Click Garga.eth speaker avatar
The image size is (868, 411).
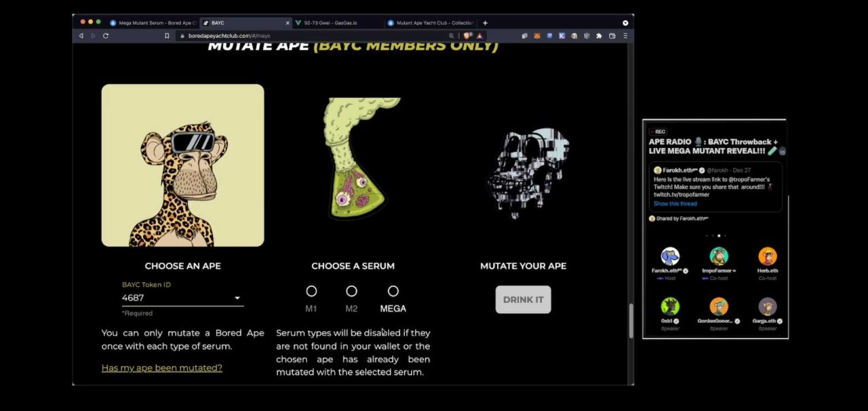point(768,306)
